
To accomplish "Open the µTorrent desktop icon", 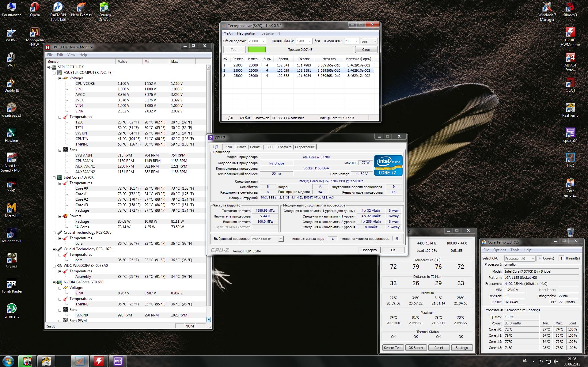I will 11,311.
